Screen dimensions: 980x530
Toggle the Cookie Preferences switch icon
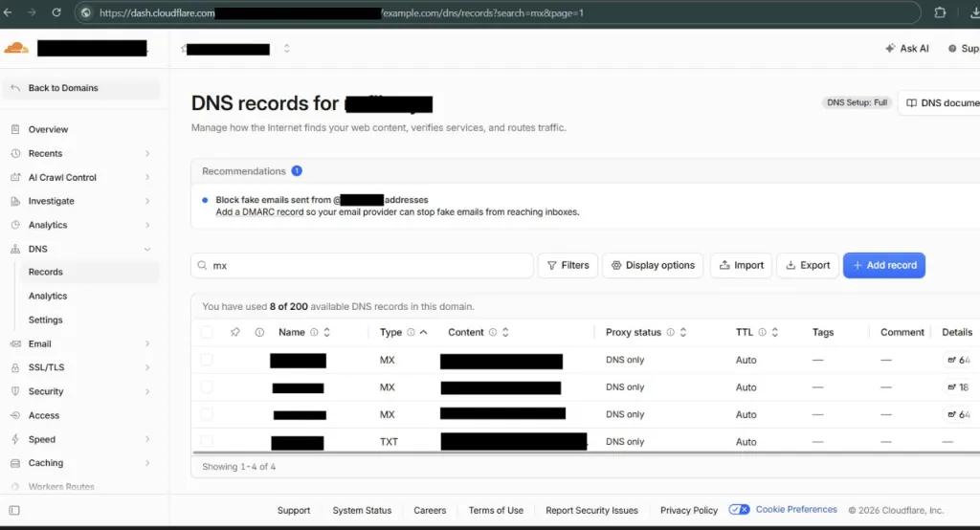740,510
